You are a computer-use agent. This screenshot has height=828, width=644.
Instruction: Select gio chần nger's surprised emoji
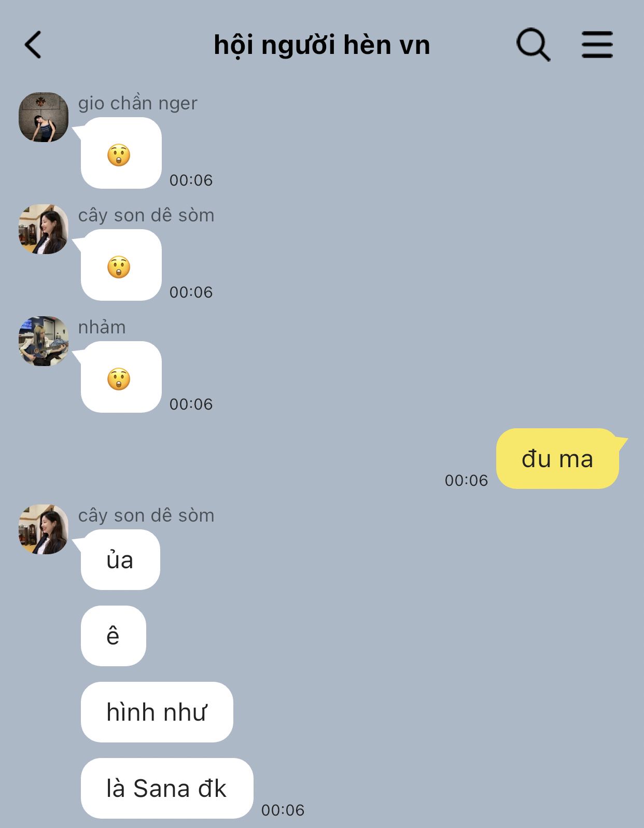click(121, 153)
